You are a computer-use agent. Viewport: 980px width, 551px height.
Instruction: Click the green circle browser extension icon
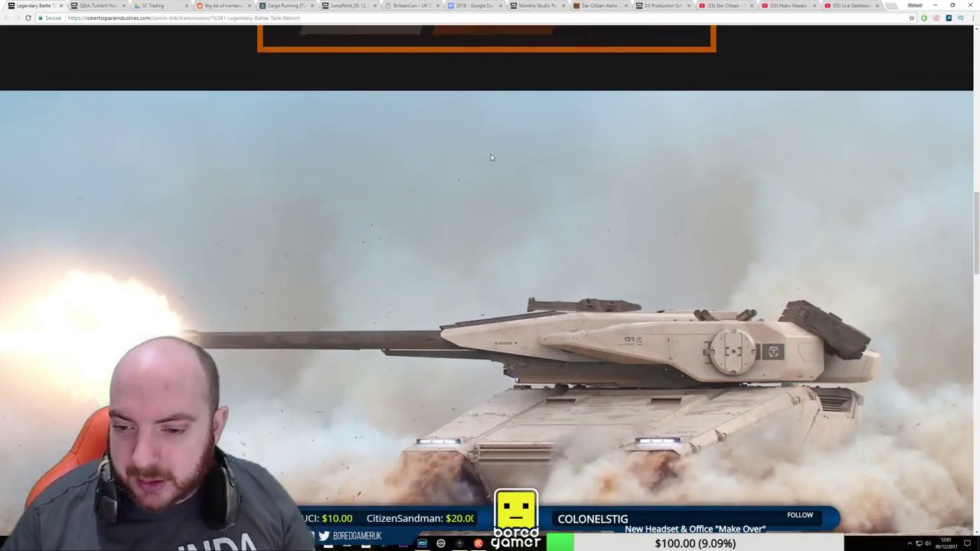[924, 18]
